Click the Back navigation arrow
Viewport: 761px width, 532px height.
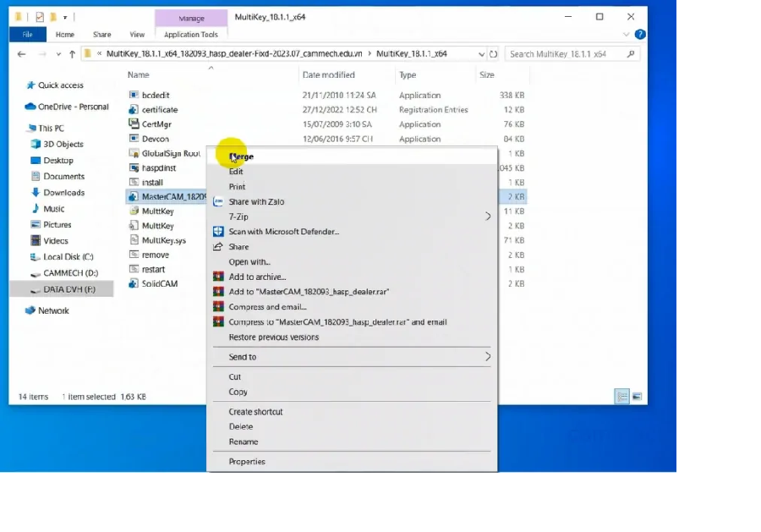click(22, 54)
